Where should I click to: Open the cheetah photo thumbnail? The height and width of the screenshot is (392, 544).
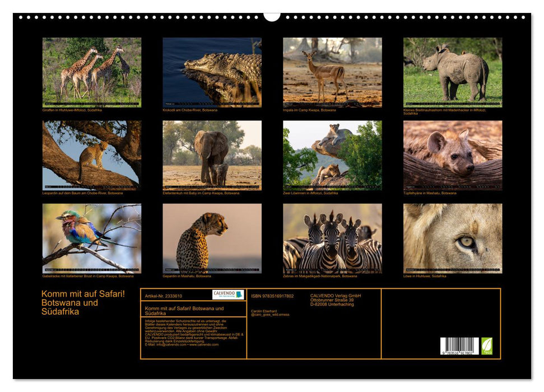[212, 239]
